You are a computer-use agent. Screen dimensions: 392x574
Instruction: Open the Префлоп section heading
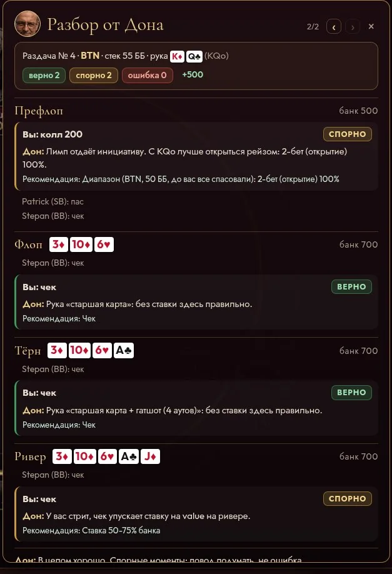click(x=39, y=111)
